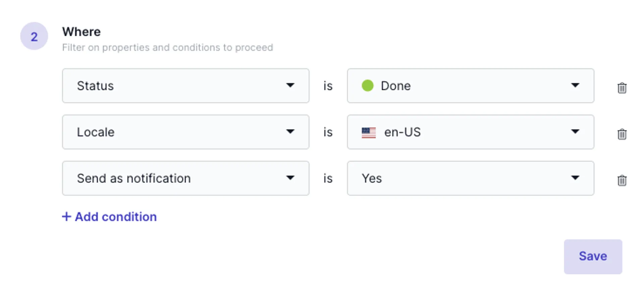The height and width of the screenshot is (296, 644).
Task: Click the Where section heading
Action: click(x=82, y=32)
